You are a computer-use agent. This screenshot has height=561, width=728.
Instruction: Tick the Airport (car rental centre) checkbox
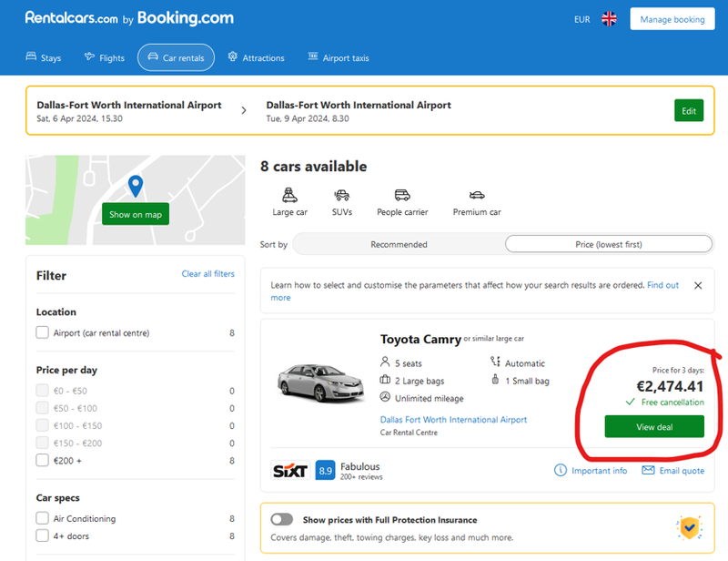click(42, 332)
